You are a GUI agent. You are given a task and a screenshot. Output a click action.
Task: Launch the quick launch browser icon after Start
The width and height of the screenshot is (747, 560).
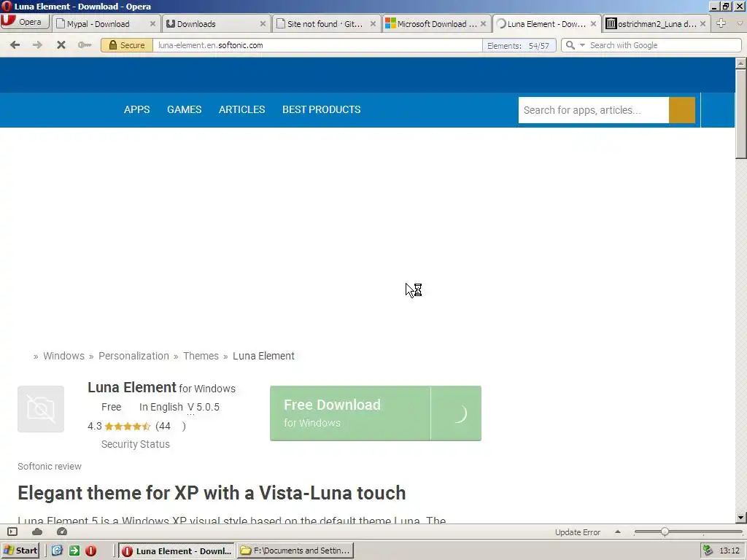tap(57, 551)
